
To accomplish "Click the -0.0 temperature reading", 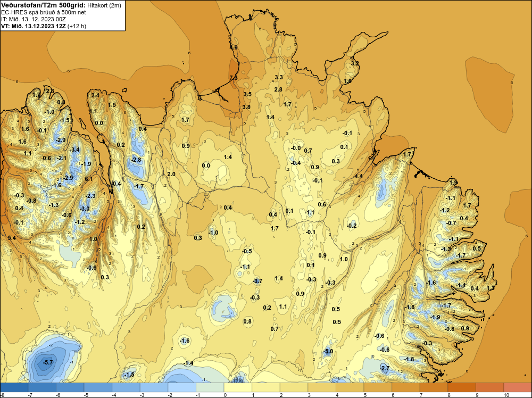I will pyautogui.click(x=296, y=148).
